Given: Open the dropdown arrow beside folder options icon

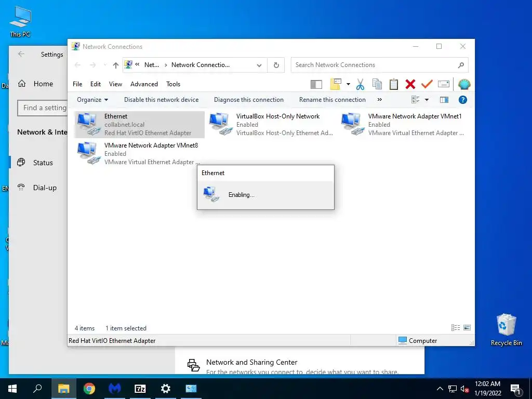Looking at the screenshot, I should (x=348, y=84).
